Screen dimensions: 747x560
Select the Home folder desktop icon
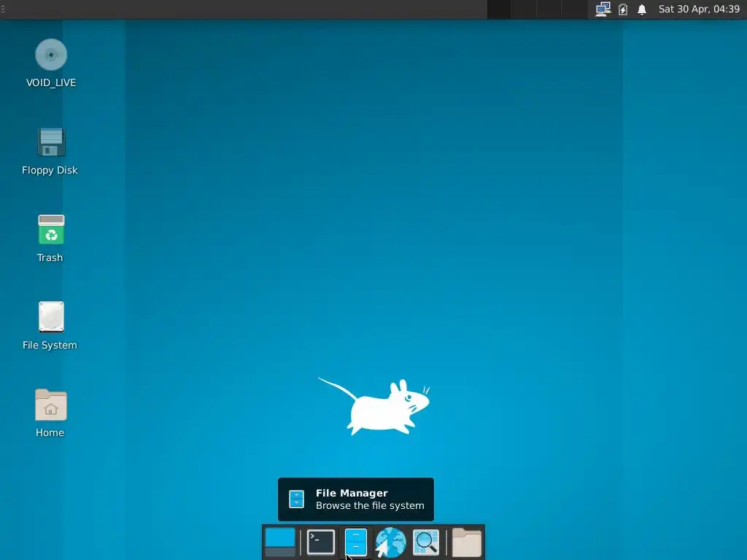pos(51,405)
